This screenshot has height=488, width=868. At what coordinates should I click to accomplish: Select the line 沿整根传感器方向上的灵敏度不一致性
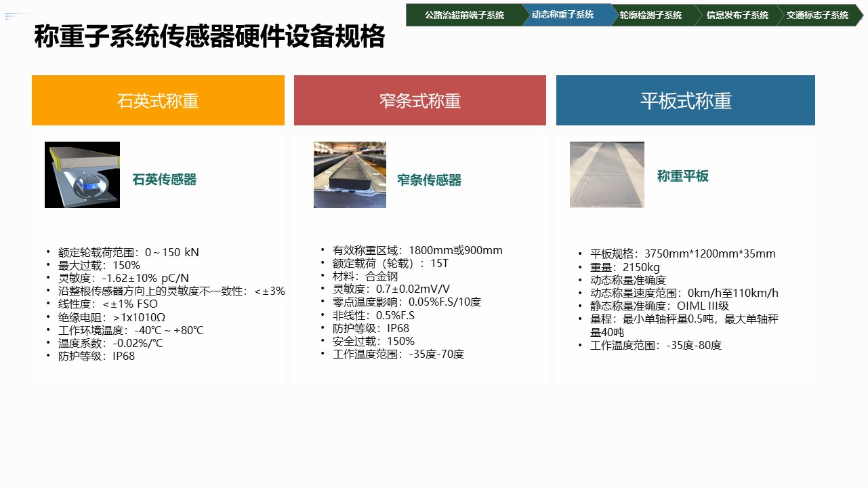(171, 291)
